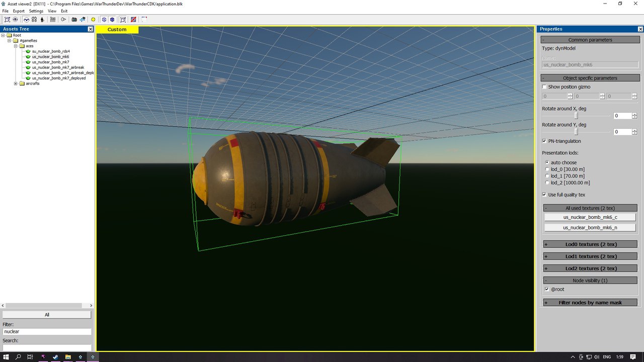
Task: Toggle Use full quality tex checkbox
Action: coord(544,195)
